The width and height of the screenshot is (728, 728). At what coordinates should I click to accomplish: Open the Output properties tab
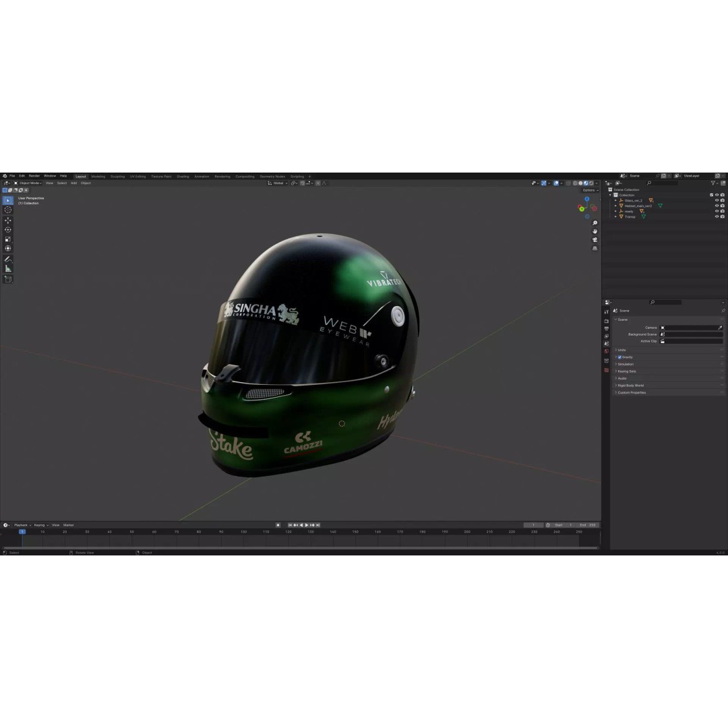(607, 329)
